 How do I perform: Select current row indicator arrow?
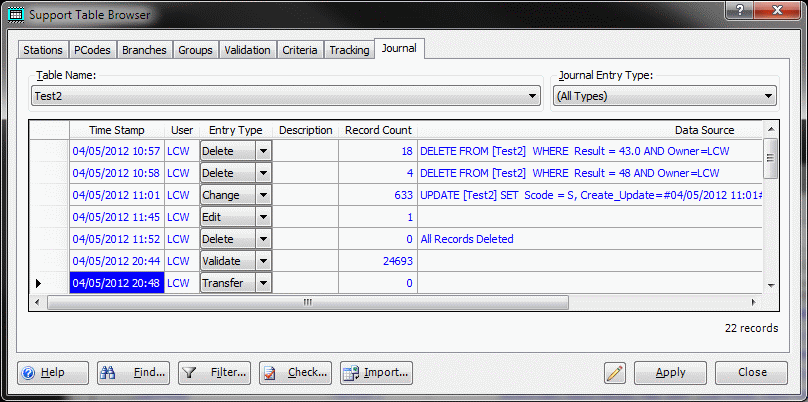pyautogui.click(x=39, y=283)
